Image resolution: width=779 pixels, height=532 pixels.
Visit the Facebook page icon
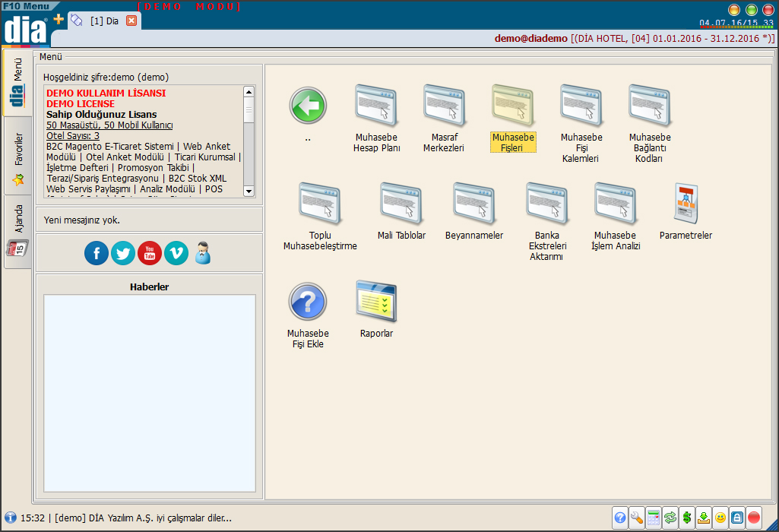(x=97, y=253)
